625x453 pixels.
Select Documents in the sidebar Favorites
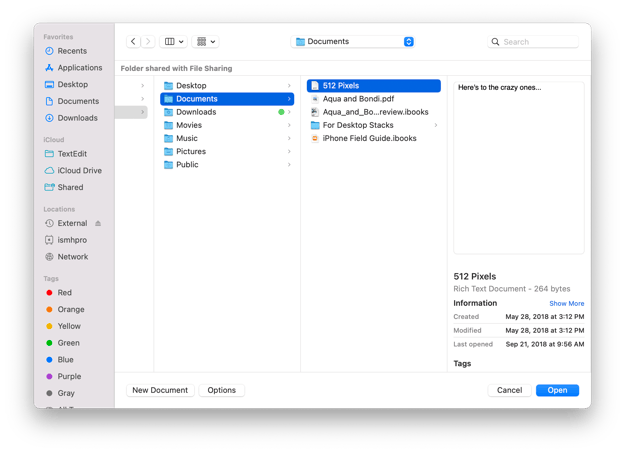[72, 101]
